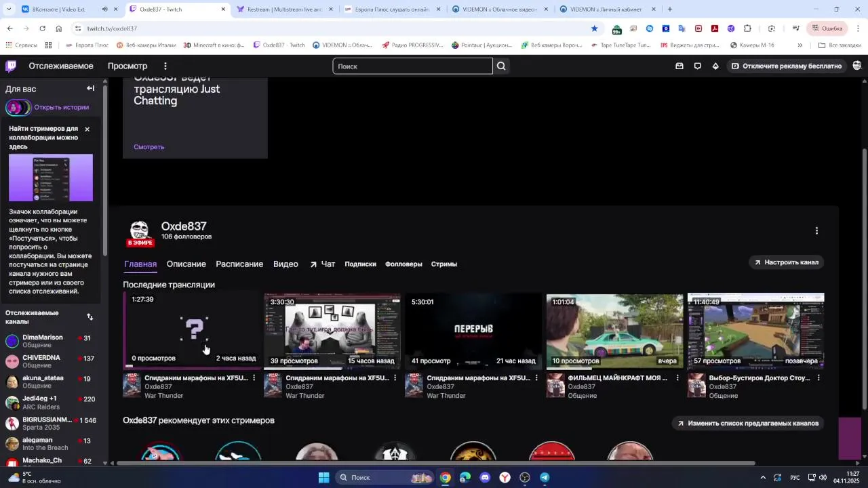Follow the Смотреть link
This screenshot has height=488, width=868.
click(149, 147)
